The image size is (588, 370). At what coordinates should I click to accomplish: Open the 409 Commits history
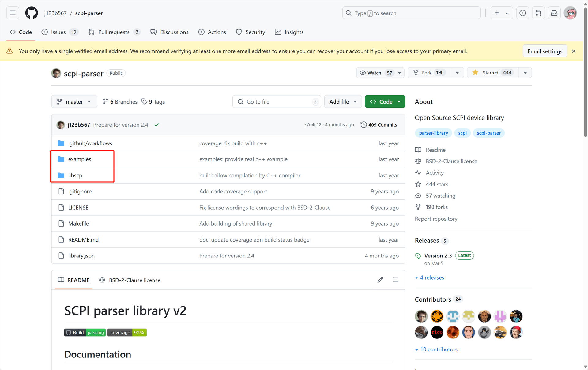tap(379, 125)
